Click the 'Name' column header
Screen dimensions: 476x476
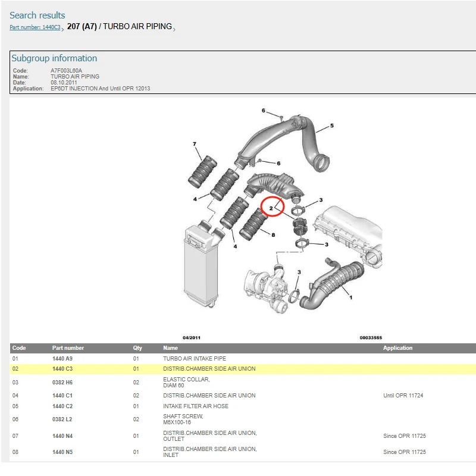pos(170,348)
